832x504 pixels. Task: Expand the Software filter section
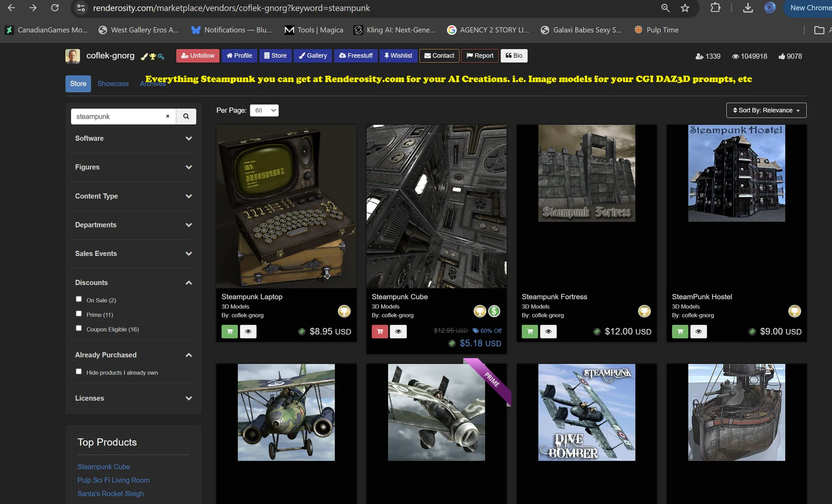coord(133,139)
